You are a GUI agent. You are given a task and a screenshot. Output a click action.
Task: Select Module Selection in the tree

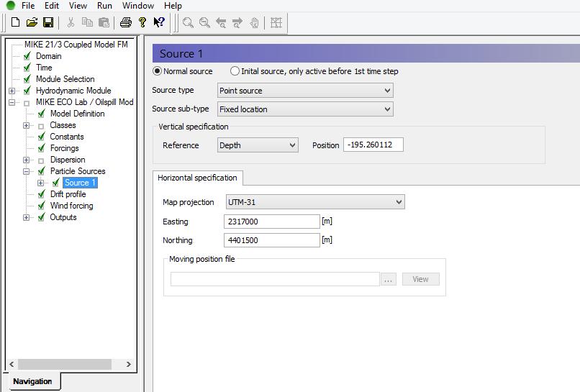coord(65,79)
